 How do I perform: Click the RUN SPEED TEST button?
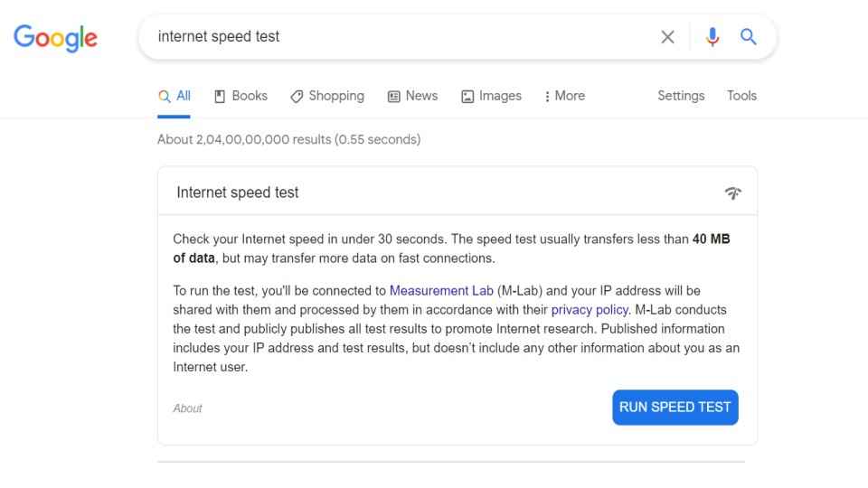[675, 408]
